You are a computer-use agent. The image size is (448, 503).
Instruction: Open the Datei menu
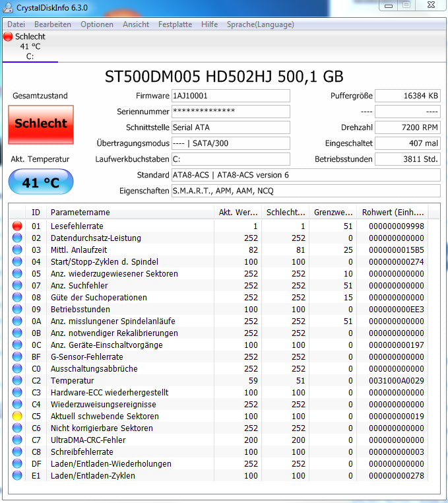click(x=16, y=24)
